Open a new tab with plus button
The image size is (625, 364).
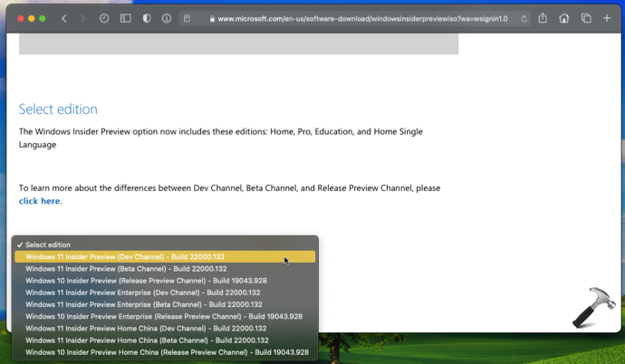607,18
